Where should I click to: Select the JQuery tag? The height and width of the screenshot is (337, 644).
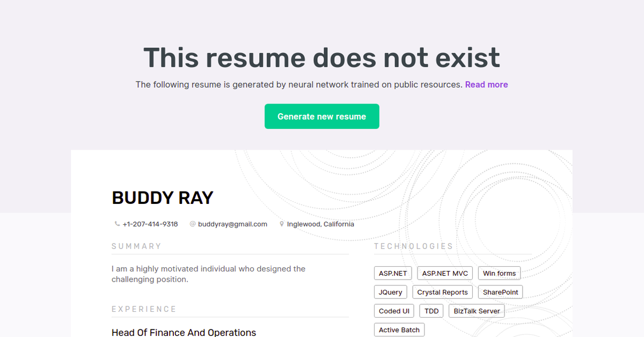click(390, 292)
